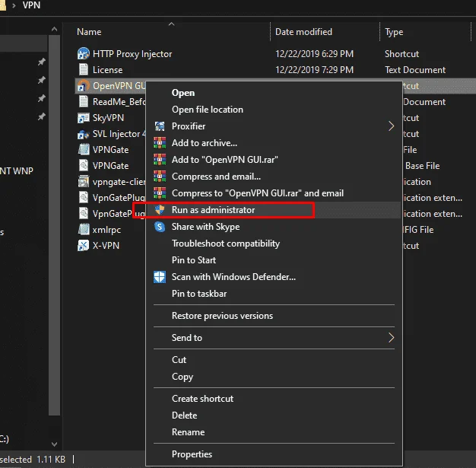
Task: Select Rename from the context menu
Action: 189,432
